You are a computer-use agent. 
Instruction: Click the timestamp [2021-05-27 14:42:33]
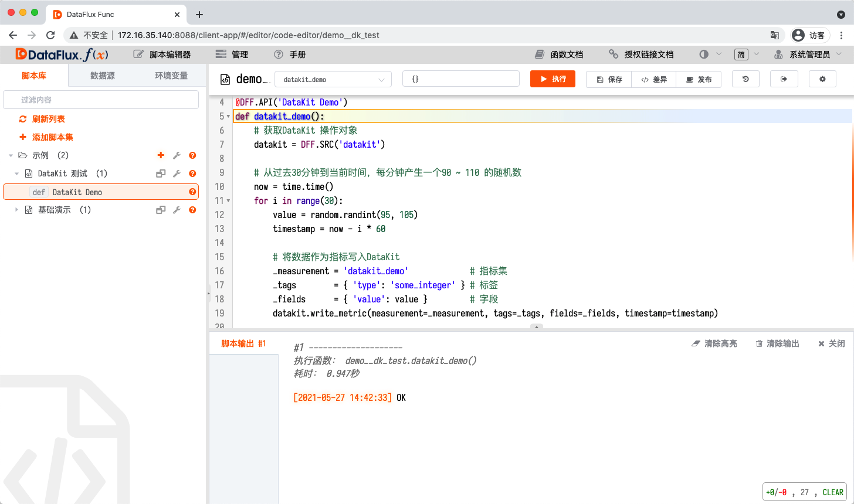[343, 397]
